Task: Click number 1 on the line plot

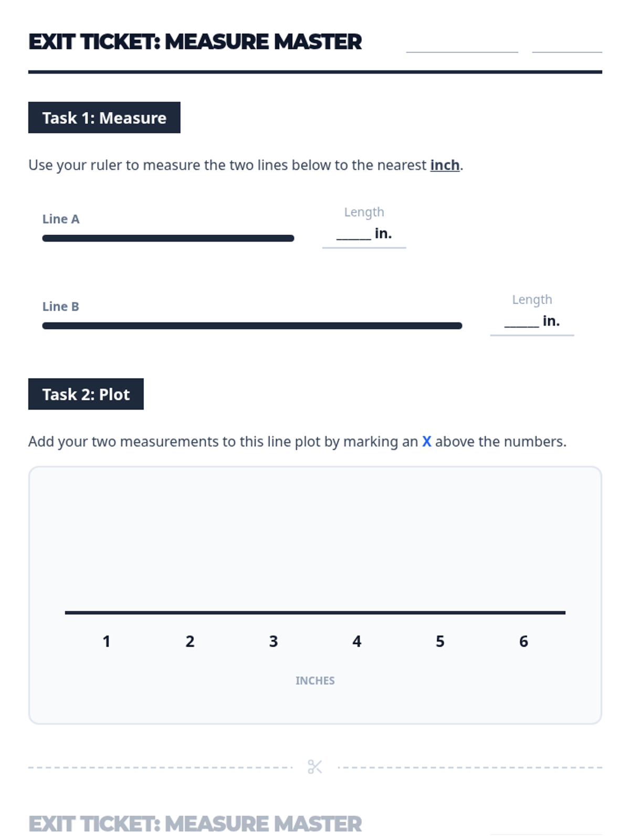Action: [x=107, y=641]
